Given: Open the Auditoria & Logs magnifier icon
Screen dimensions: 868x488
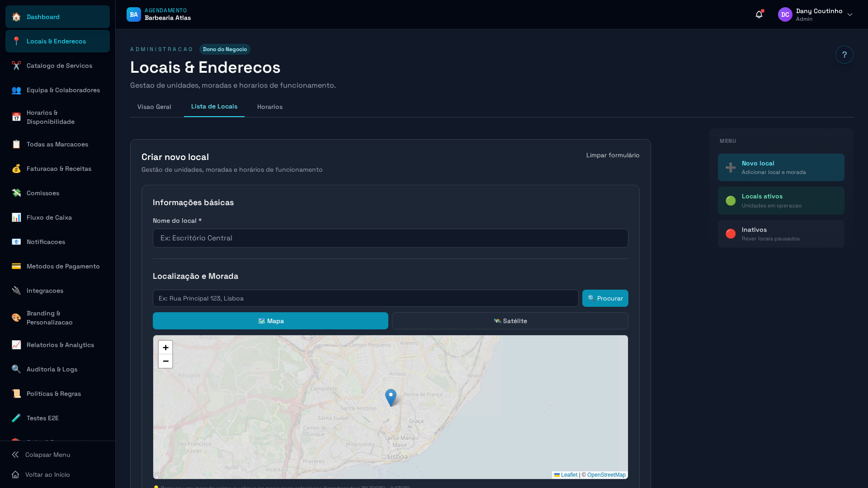Looking at the screenshot, I should click(16, 369).
